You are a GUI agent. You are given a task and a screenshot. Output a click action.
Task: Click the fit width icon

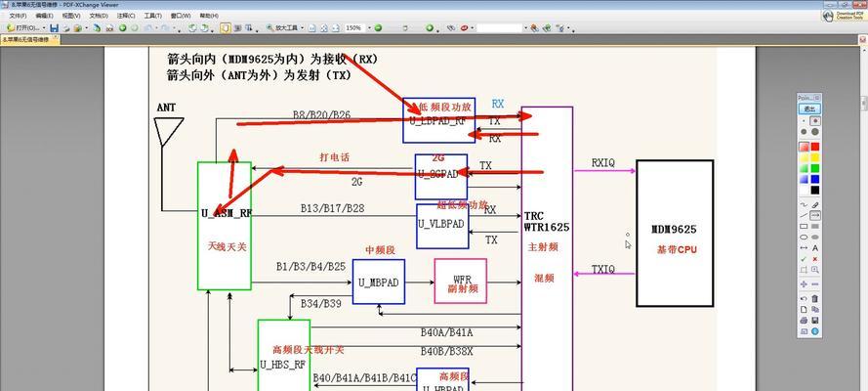(x=336, y=27)
